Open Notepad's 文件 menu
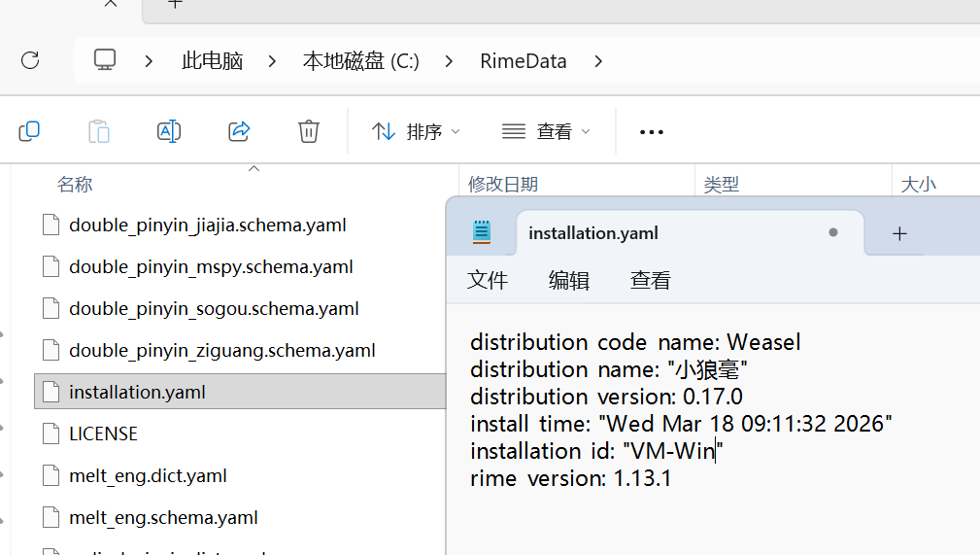 488,280
